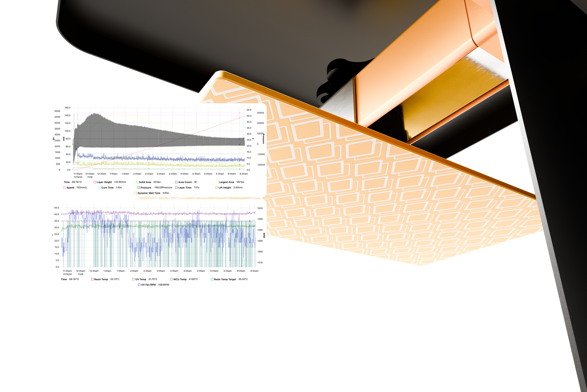Toggle the Lift Height legend box
Image resolution: width=587 pixels, height=392 pixels.
click(217, 188)
